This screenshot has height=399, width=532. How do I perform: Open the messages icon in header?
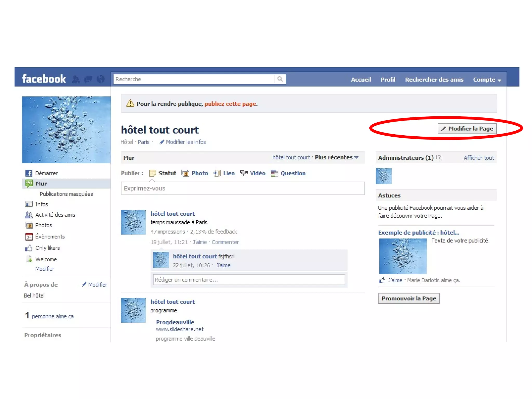tap(88, 79)
